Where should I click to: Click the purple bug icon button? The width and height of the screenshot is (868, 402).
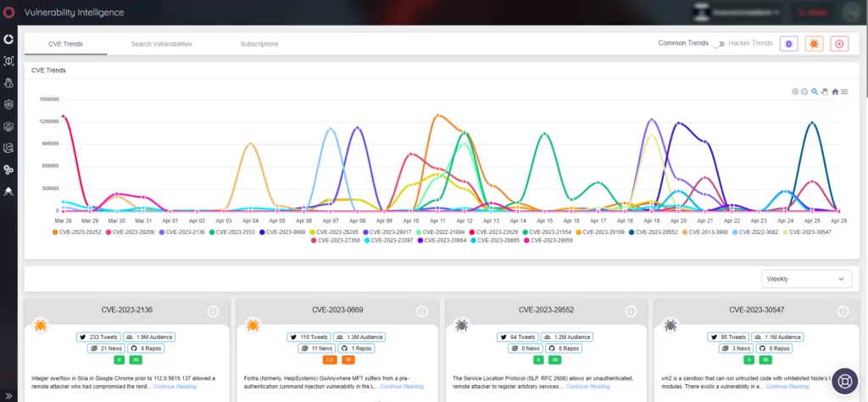click(789, 44)
